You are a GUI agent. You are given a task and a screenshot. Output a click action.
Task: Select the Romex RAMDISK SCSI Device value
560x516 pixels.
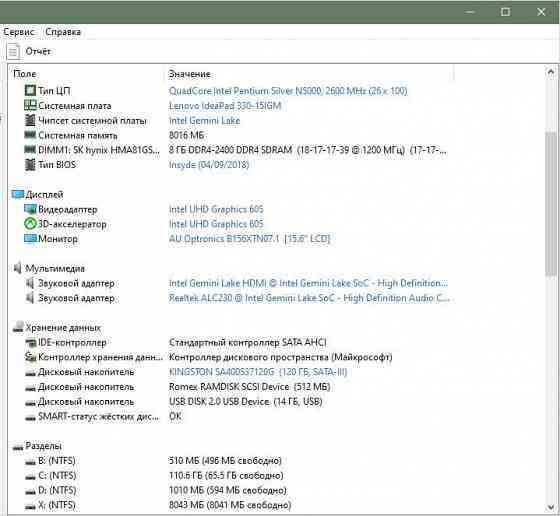[x=249, y=387]
